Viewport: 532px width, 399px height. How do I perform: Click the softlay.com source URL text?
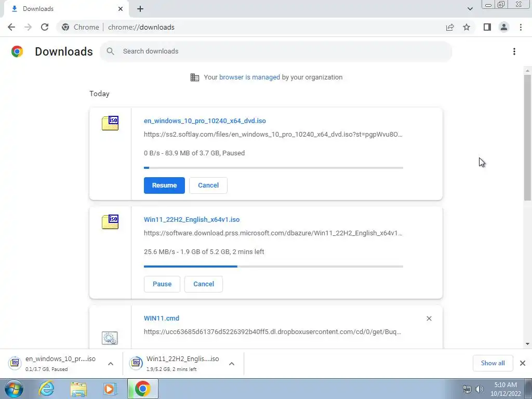[273, 135]
